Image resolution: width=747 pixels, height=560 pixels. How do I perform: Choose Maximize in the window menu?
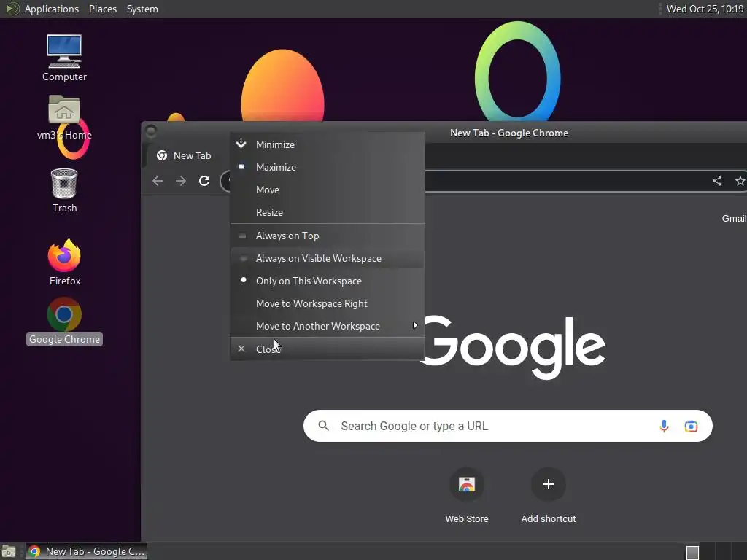tap(328, 167)
